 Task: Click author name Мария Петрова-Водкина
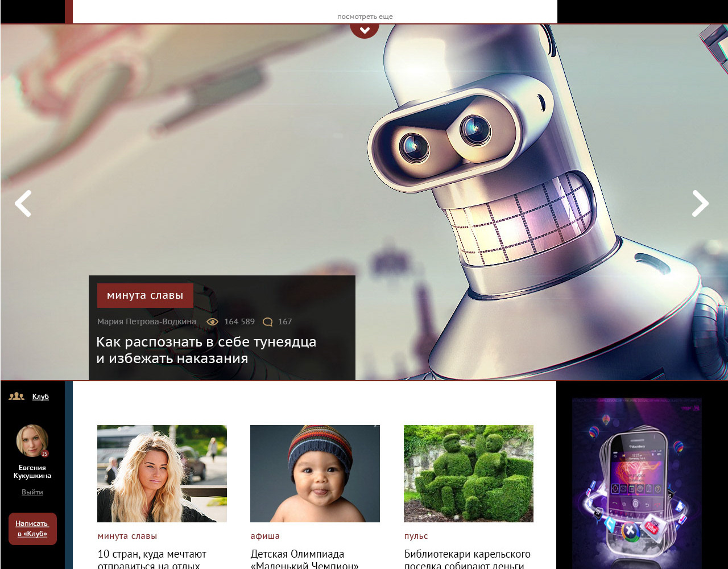click(147, 321)
